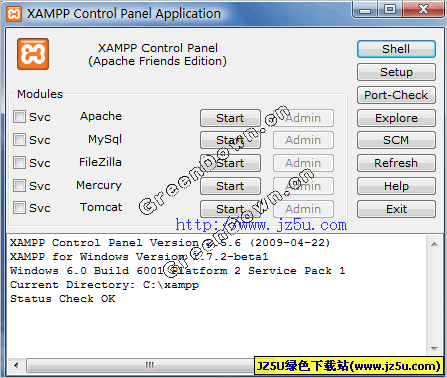This screenshot has height=378, width=447.
Task: Click the Setup button
Action: 396,72
